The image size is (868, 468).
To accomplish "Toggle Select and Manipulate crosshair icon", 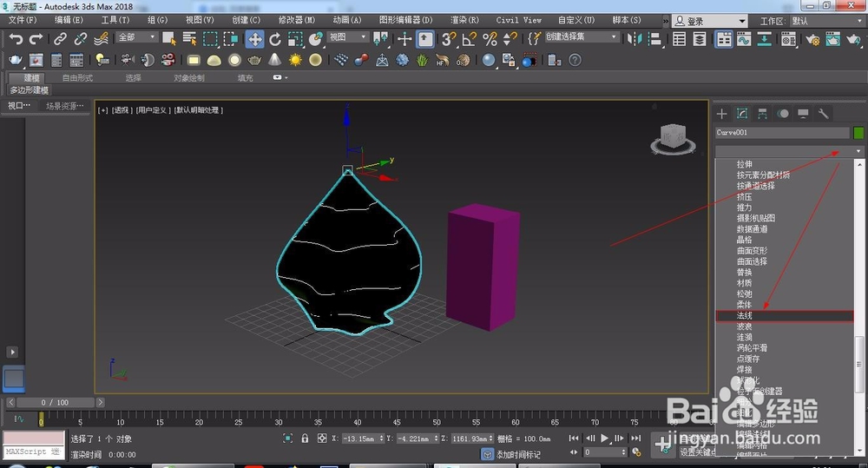I will tap(404, 39).
